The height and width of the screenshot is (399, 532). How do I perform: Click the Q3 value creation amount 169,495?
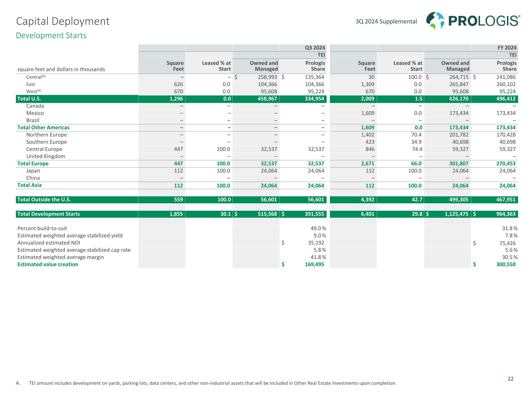(x=314, y=264)
